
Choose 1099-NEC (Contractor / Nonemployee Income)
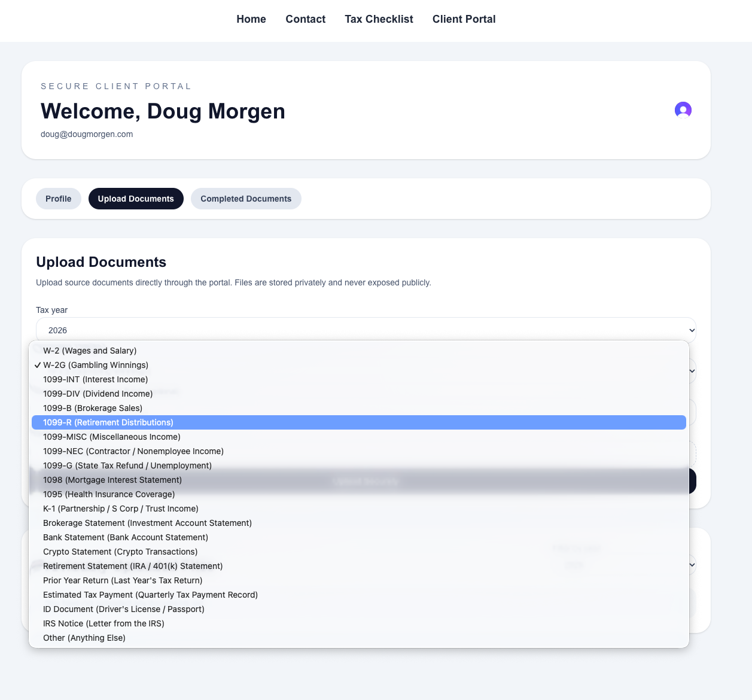click(x=359, y=451)
